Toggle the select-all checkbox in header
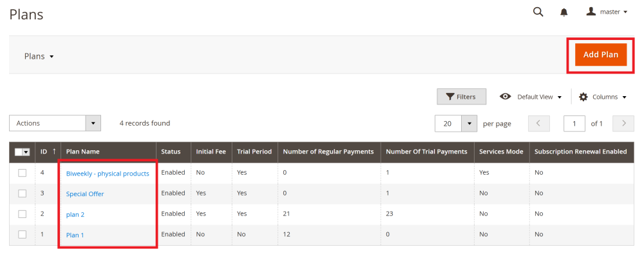 pos(19,152)
